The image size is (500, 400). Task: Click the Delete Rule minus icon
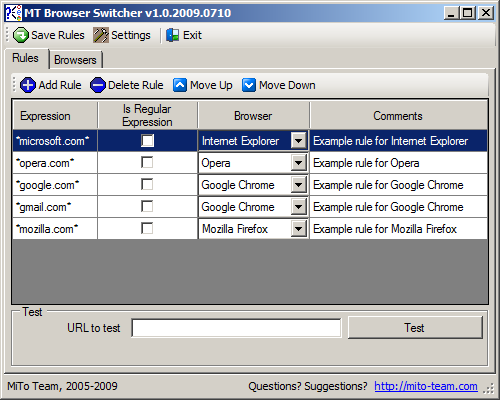coord(98,85)
